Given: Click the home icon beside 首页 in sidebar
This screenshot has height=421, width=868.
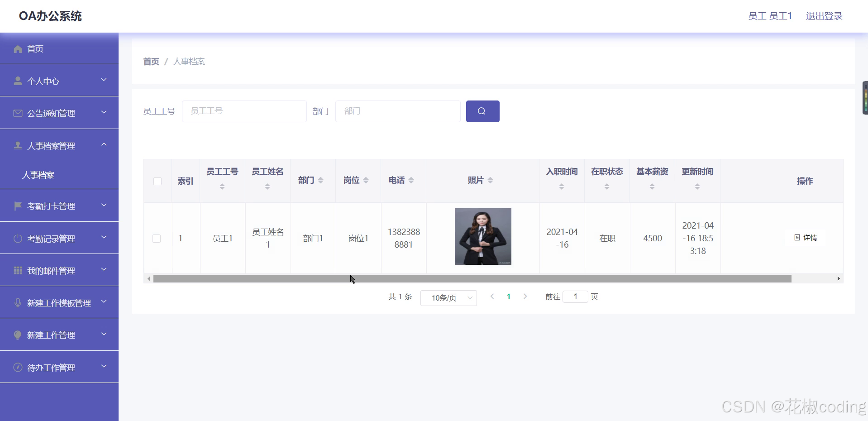Looking at the screenshot, I should [18, 49].
